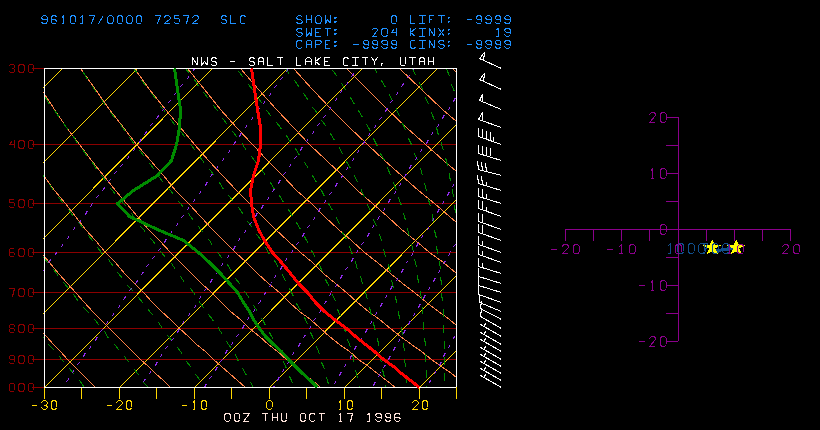Click the 800 pressure level label
Screen dimensions: 820x430
tap(21, 329)
